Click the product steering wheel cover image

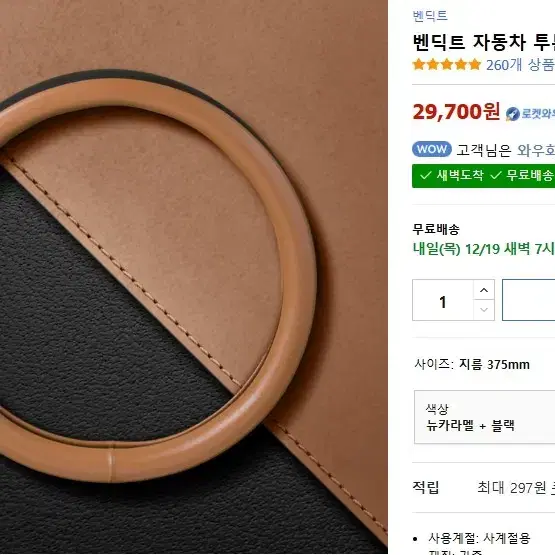pos(194,277)
